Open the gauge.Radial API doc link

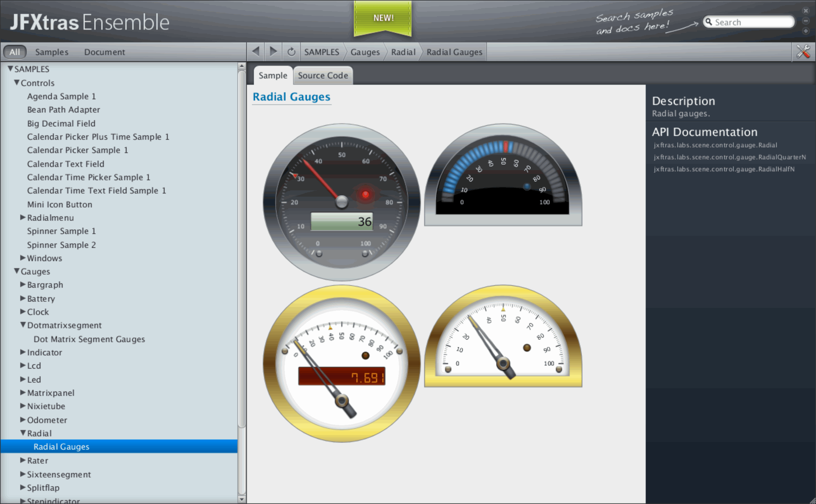(715, 145)
